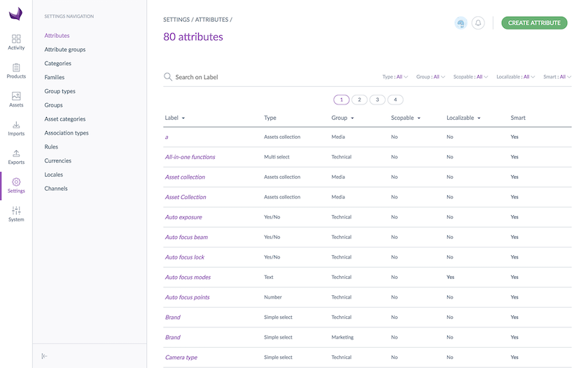The image size is (588, 368).
Task: Open the Localizable filter dropdown
Action: point(516,77)
